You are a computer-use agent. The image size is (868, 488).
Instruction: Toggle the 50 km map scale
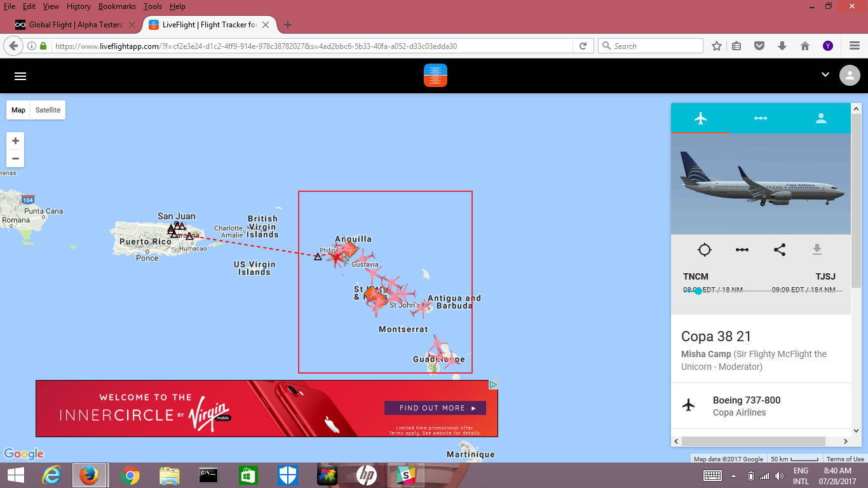click(794, 459)
